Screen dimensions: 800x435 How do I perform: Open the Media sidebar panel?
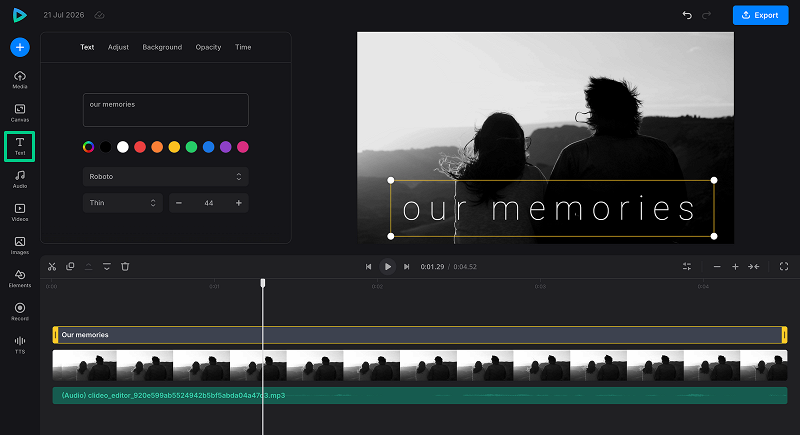20,80
